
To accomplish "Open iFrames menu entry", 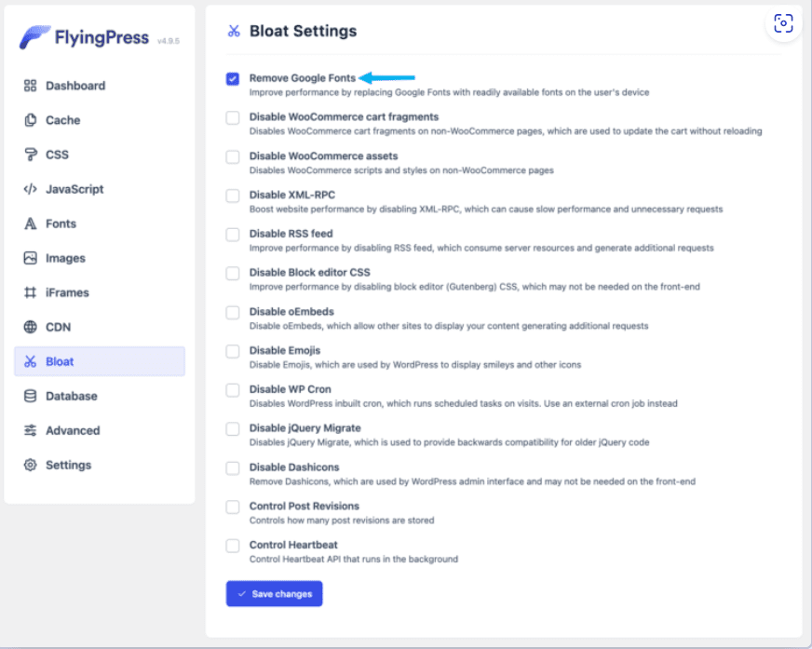I will [100, 292].
